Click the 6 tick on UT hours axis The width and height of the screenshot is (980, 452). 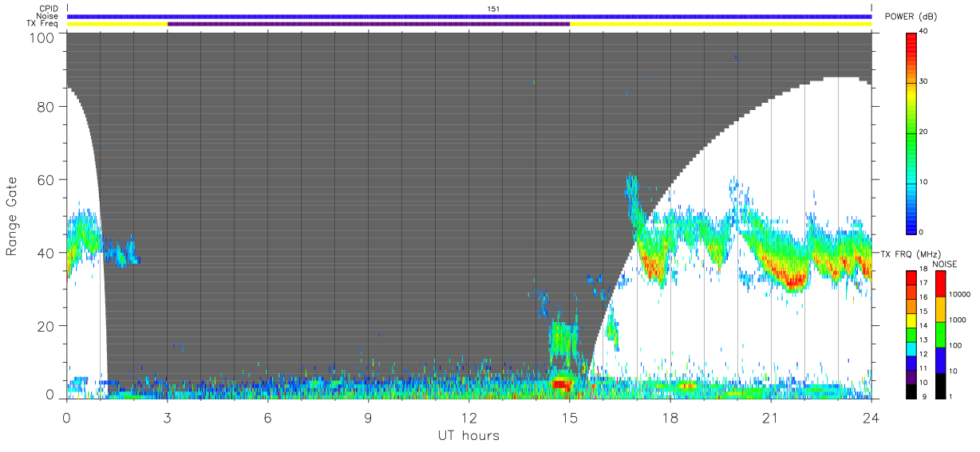tap(268, 418)
